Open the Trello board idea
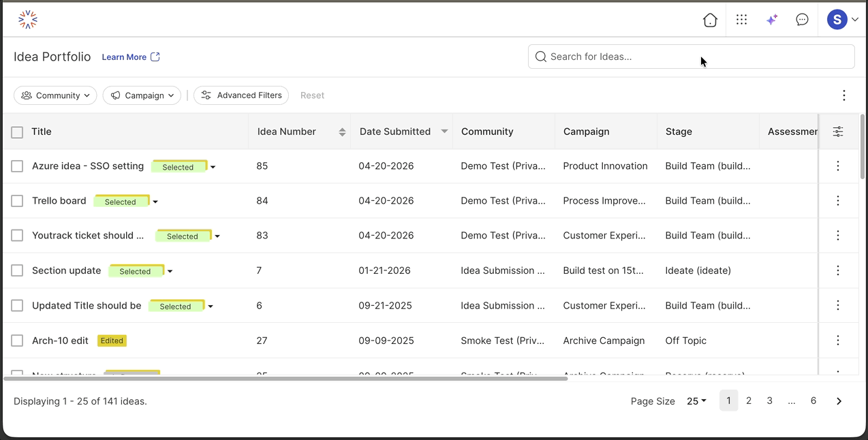Screen dimensions: 868x440 59,201
